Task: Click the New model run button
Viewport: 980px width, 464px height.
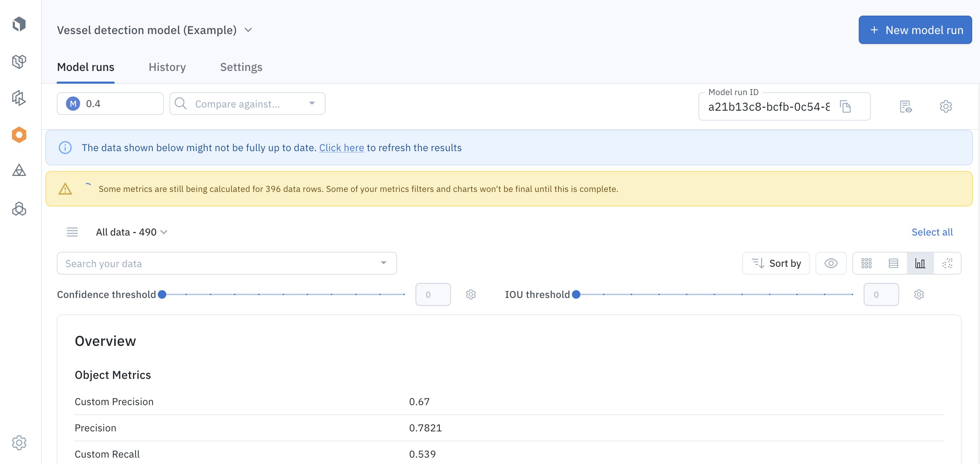Action: click(917, 29)
